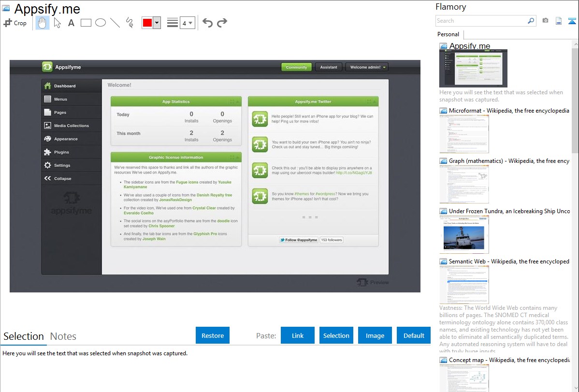
Task: Click the Joseph Wain link
Action: click(x=154, y=239)
